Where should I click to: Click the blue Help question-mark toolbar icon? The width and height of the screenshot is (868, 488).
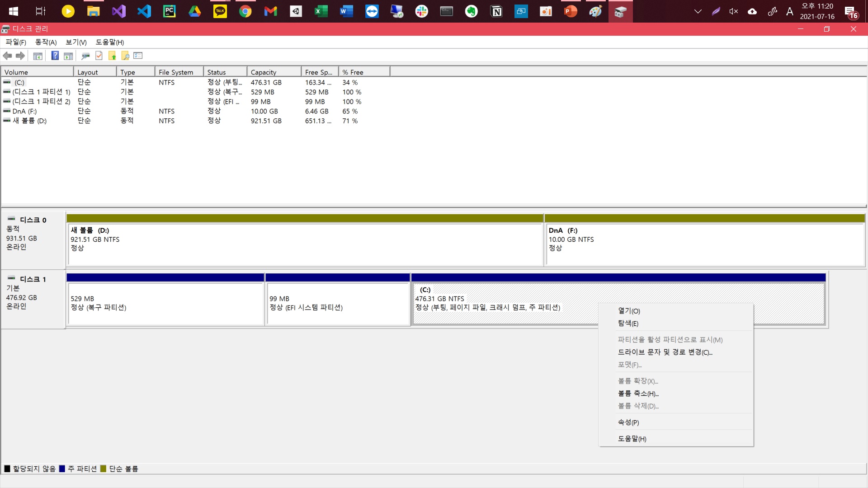pos(55,56)
